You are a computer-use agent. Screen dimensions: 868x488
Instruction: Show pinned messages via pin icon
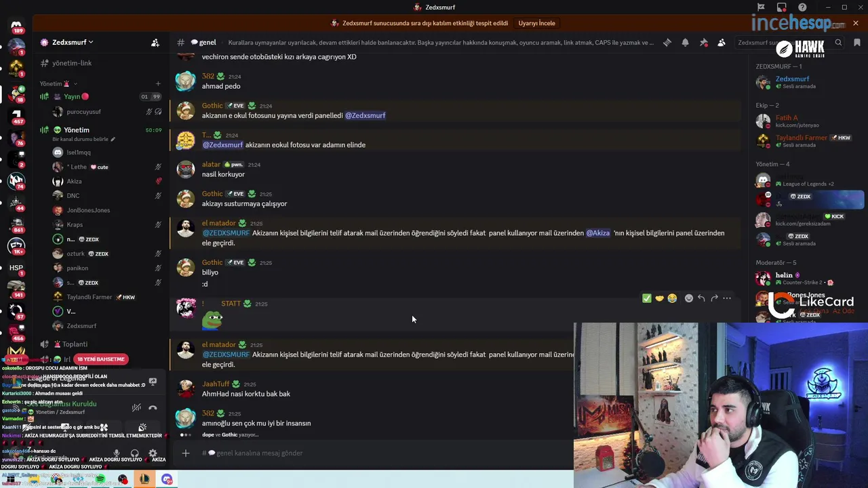(703, 42)
